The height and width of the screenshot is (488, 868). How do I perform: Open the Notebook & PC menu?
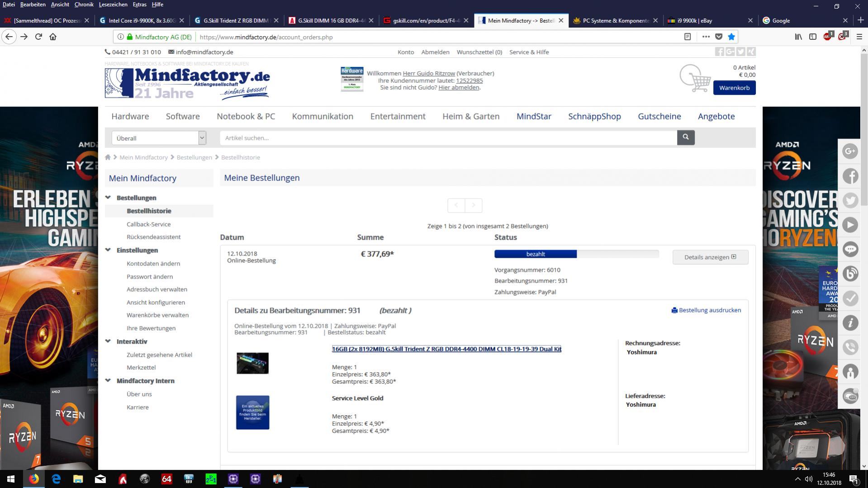tap(246, 116)
